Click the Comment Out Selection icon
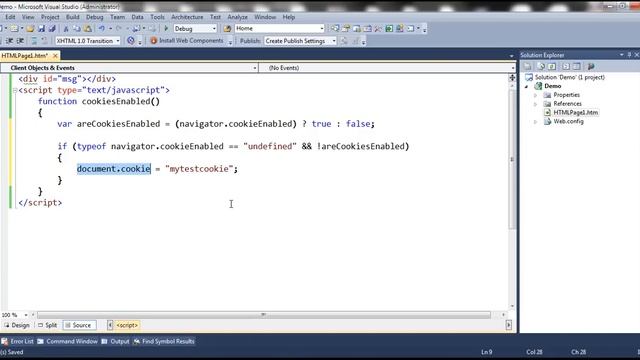Screen dimensions: 640x360 click(x=34, y=41)
